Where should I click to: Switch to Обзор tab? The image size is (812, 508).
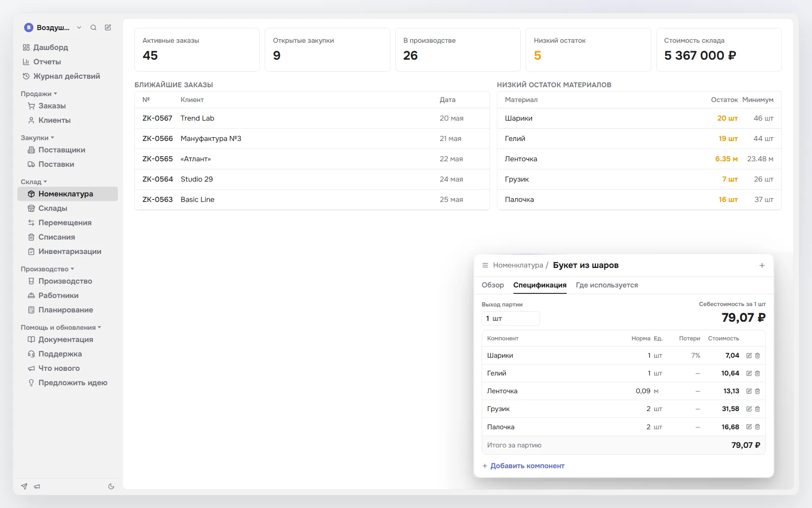tap(493, 285)
